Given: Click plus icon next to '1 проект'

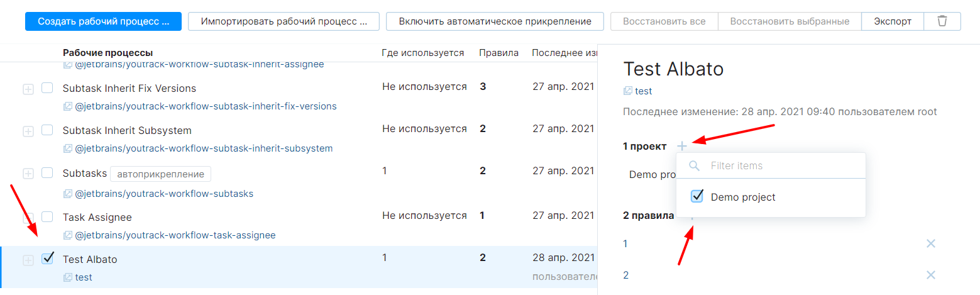Looking at the screenshot, I should point(682,147).
